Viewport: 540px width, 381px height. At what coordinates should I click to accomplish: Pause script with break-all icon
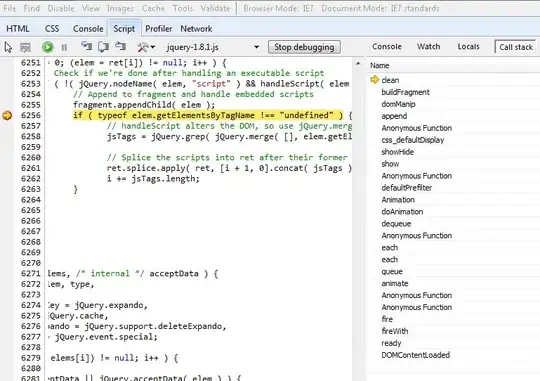pos(64,47)
